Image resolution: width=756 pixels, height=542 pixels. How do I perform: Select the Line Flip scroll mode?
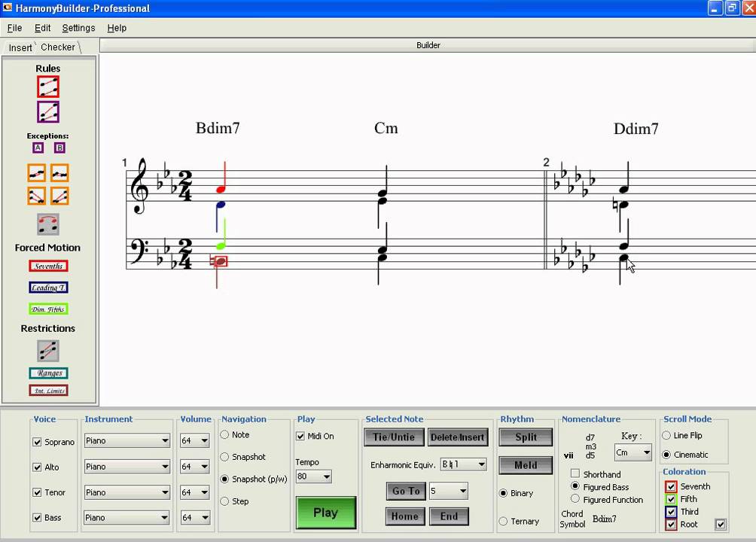point(666,435)
